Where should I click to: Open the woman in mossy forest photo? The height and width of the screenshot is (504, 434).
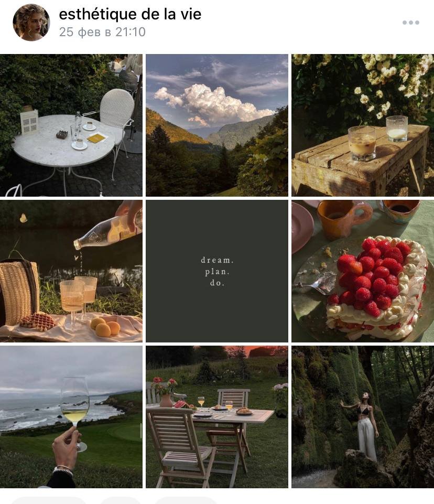click(x=363, y=417)
